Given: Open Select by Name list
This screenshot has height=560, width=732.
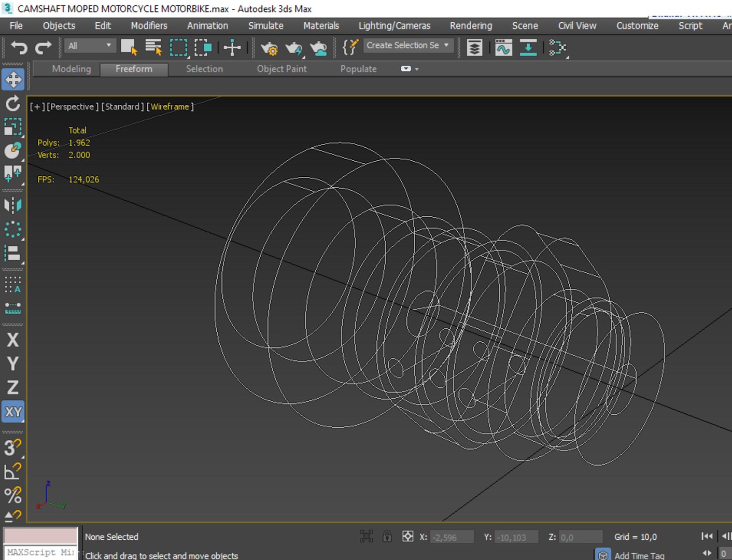Looking at the screenshot, I should 153,48.
